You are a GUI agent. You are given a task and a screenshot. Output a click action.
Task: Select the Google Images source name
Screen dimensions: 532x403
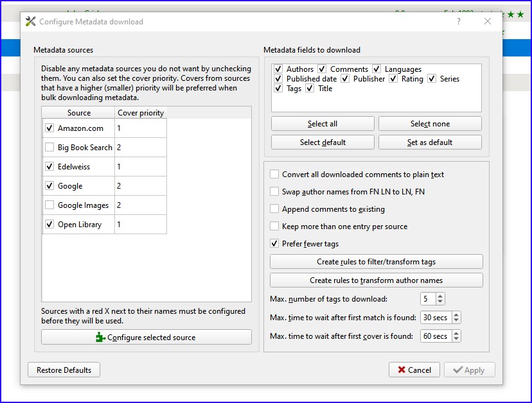coord(83,205)
